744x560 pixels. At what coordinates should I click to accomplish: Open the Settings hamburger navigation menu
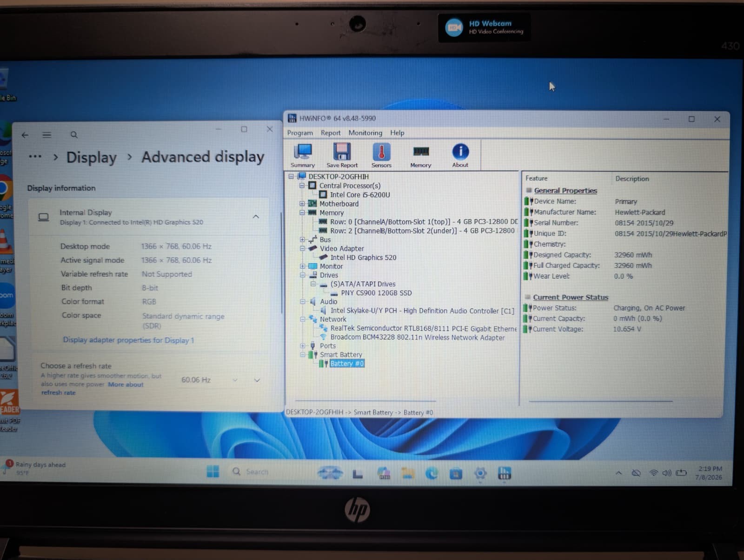click(x=46, y=135)
